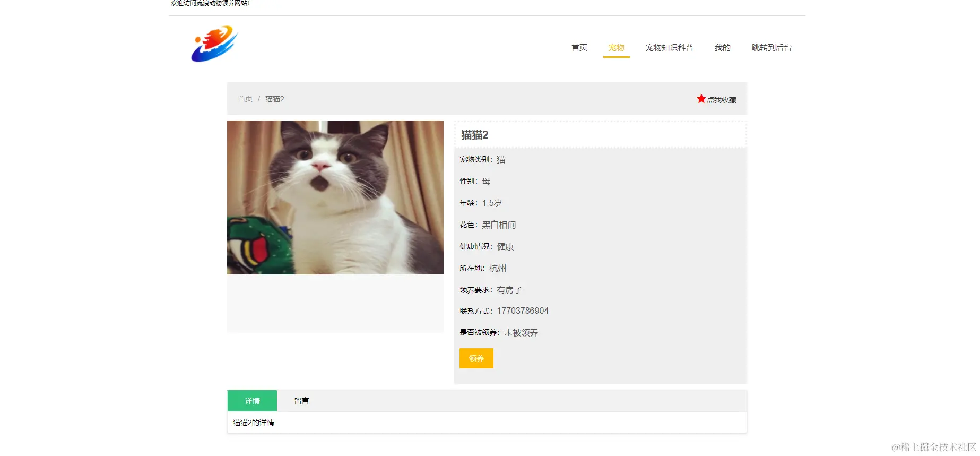Click the 年龄：1.5岁 row
Screen dimensions: 980x456
pos(481,203)
